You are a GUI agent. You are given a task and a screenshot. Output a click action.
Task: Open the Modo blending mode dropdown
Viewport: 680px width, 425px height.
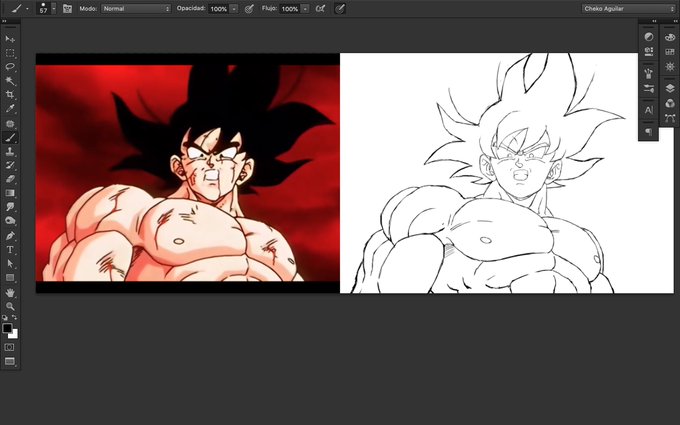pyautogui.click(x=136, y=8)
